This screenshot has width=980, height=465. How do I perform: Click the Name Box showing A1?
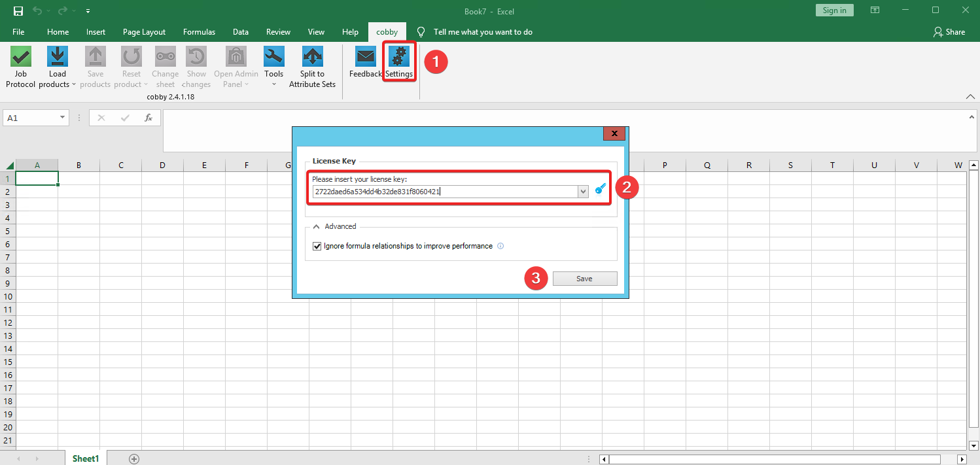[x=31, y=118]
